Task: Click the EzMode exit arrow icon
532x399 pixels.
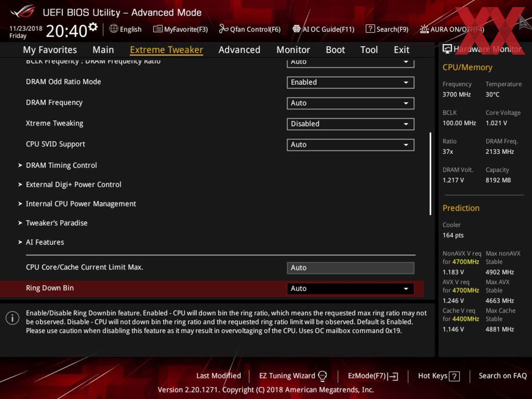Action: pos(394,376)
